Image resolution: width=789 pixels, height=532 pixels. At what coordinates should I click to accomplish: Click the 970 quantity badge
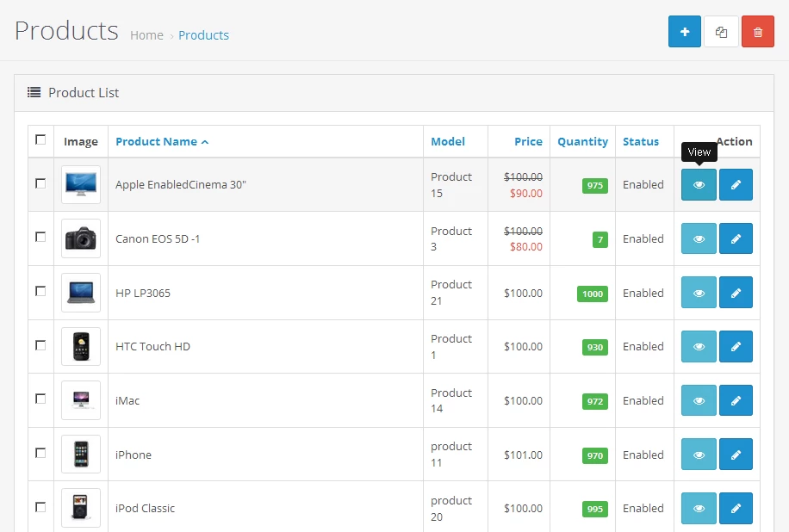click(x=595, y=455)
